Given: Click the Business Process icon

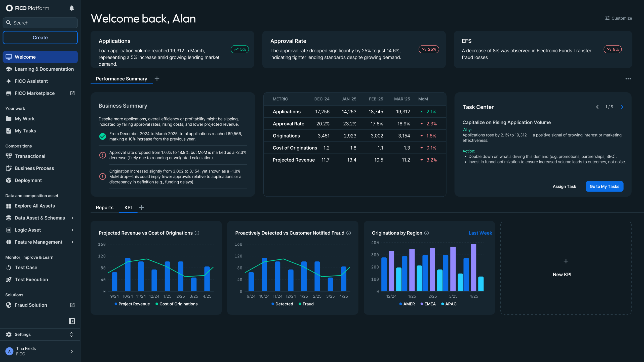Looking at the screenshot, I should tap(9, 168).
